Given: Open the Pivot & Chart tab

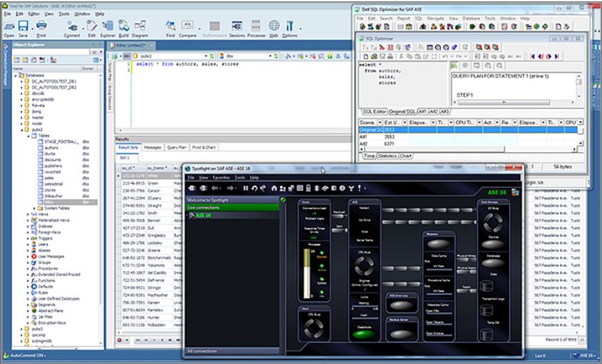Looking at the screenshot, I should (205, 148).
